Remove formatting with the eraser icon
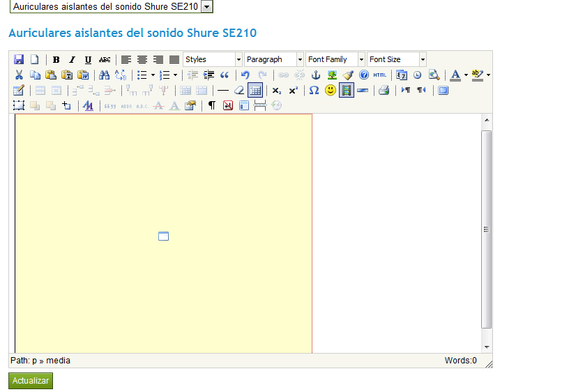Viewport: 576px width, 392px height. [239, 91]
